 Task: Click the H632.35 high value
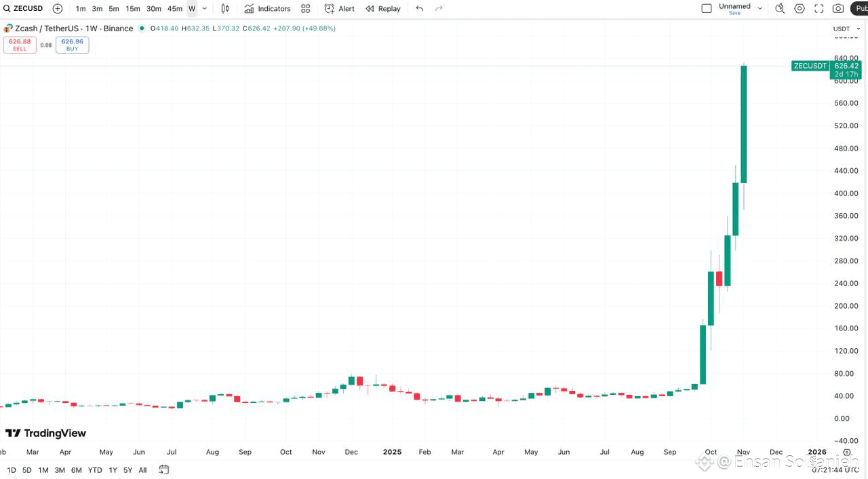[x=196, y=28]
